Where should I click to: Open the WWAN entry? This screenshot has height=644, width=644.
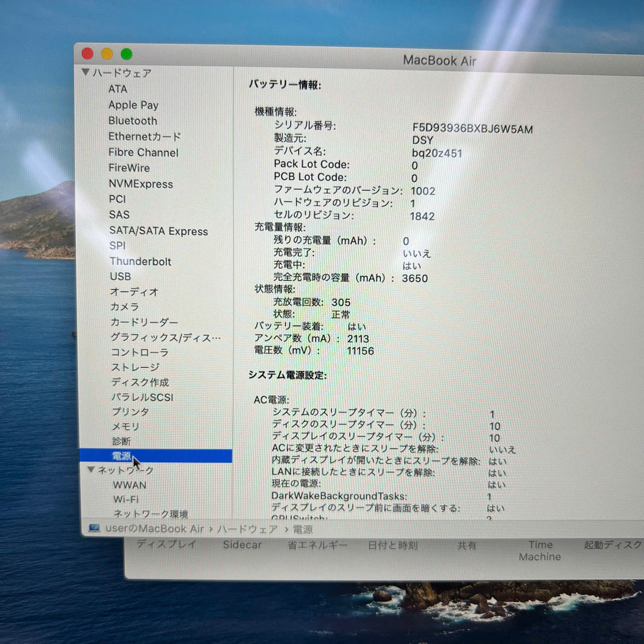point(130,485)
